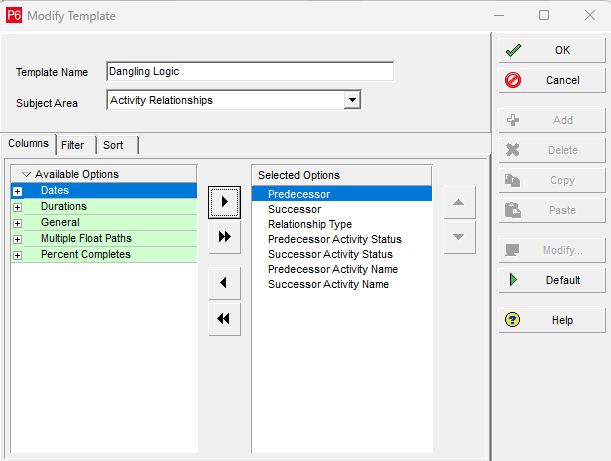Open the Subject Area dropdown

[x=351, y=100]
